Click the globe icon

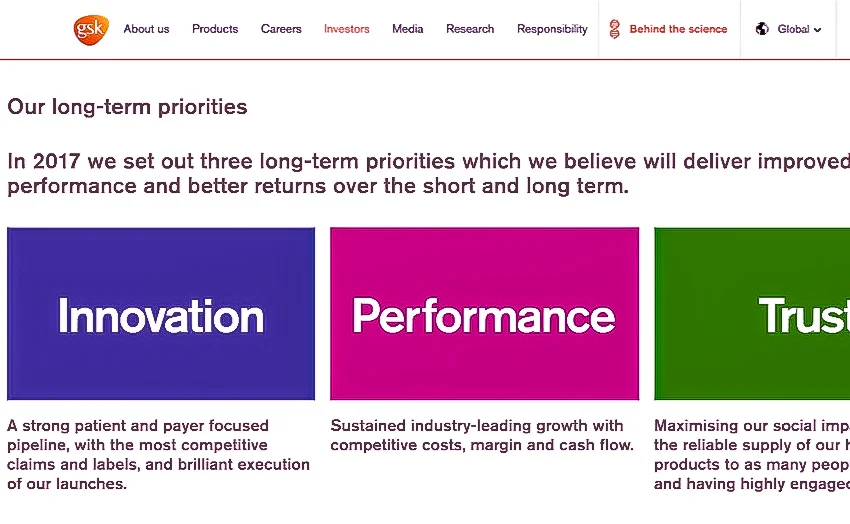click(x=762, y=29)
